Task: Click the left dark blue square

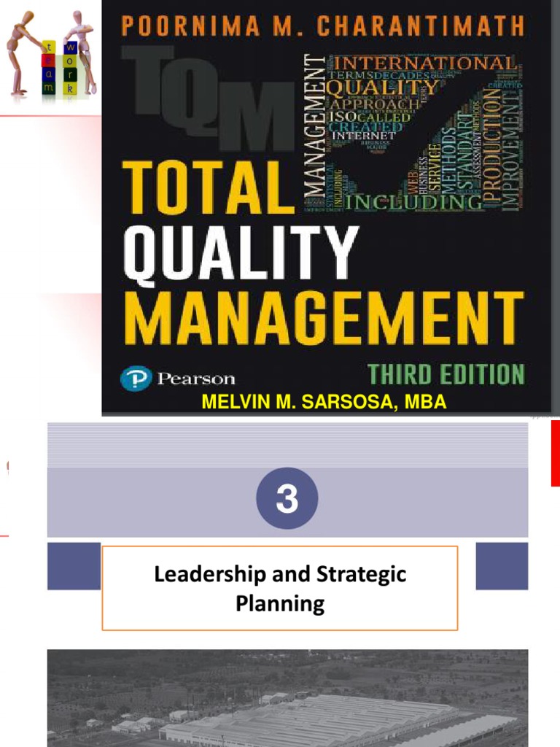Action: (x=74, y=566)
